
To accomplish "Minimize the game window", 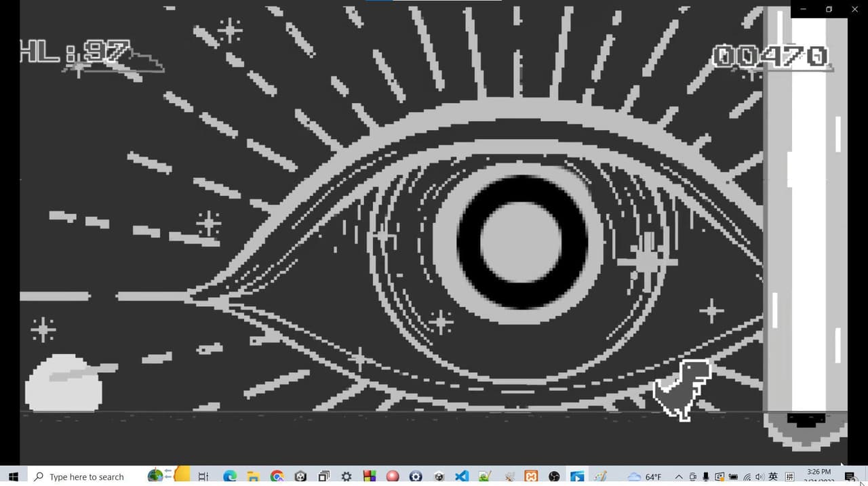I will tap(804, 9).
